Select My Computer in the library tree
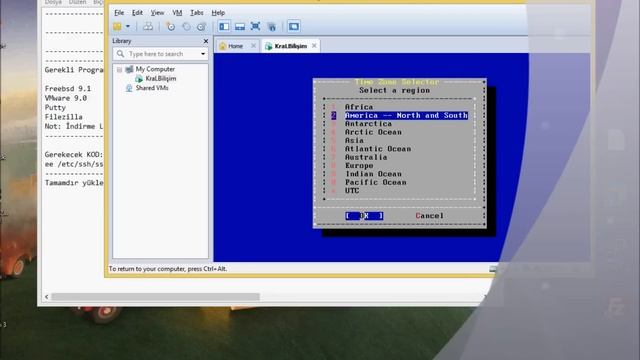Screen dimensions: 640x360 coord(155,69)
